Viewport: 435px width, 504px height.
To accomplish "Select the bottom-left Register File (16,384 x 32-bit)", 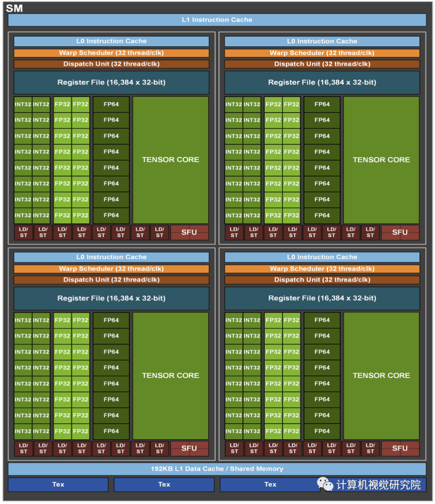I will [112, 298].
